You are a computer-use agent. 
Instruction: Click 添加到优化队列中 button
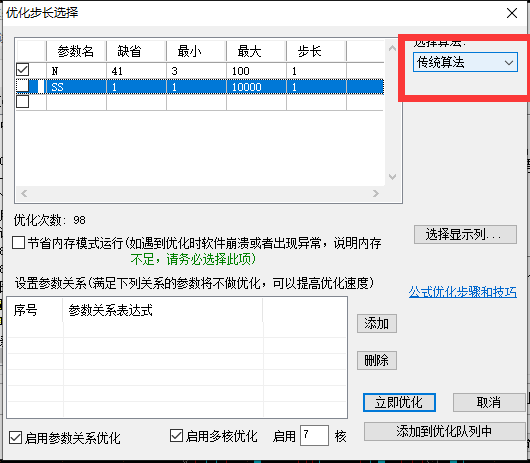pos(444,431)
